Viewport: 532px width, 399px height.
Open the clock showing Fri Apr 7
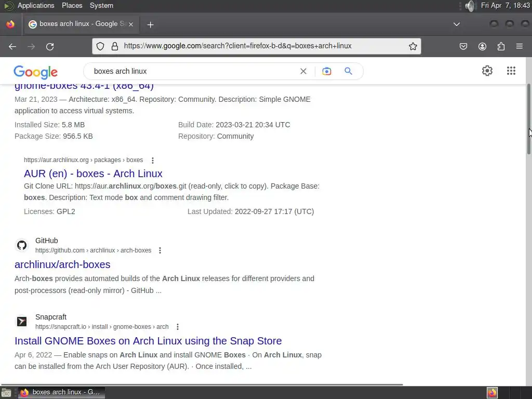click(x=505, y=5)
